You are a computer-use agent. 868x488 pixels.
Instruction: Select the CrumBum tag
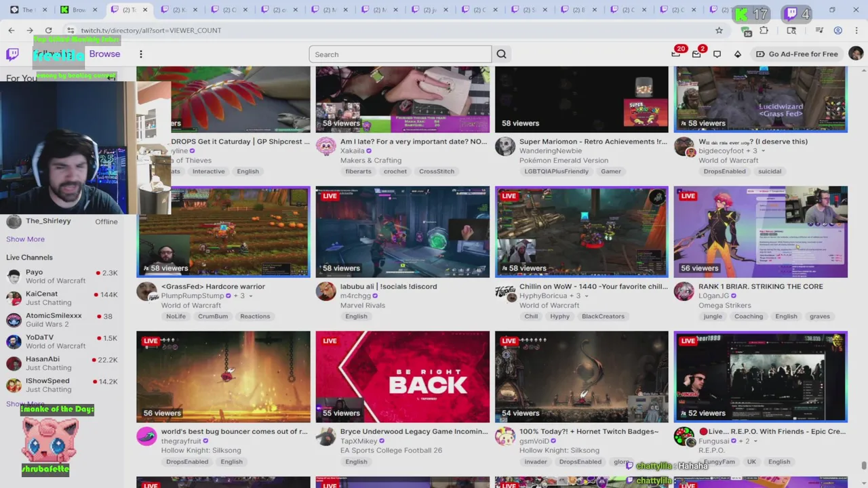(x=213, y=317)
